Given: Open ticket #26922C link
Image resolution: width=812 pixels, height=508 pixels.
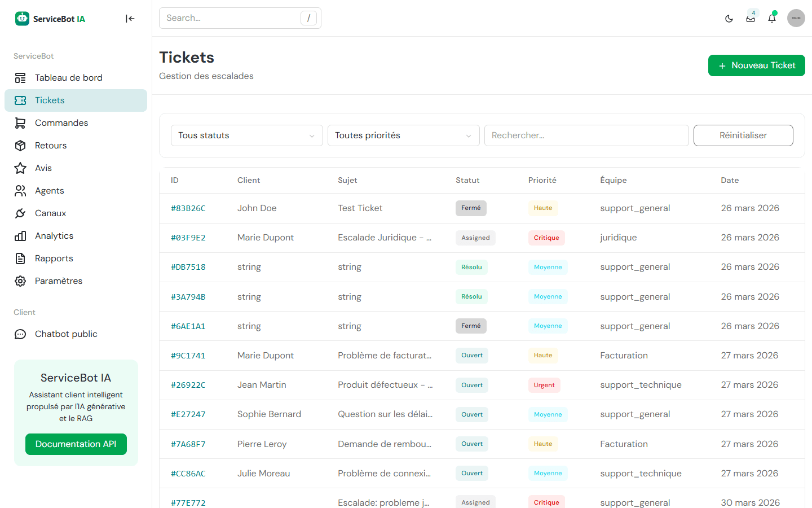Looking at the screenshot, I should (188, 385).
